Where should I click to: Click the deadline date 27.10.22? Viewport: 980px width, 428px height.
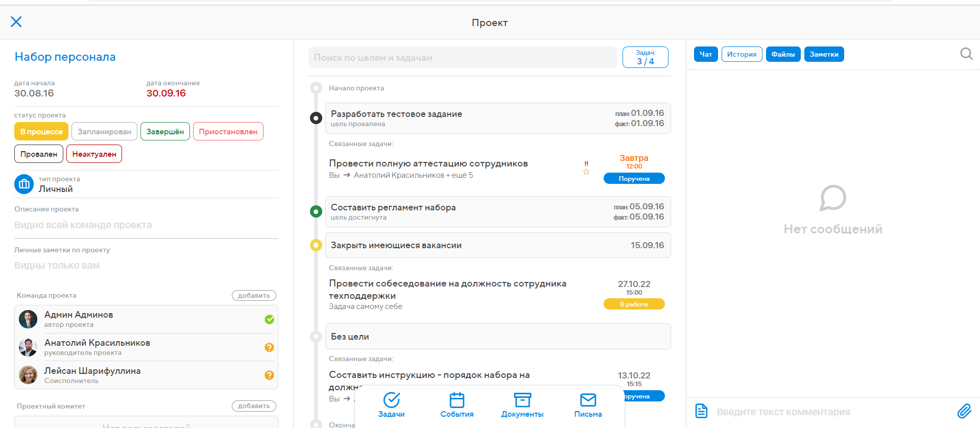tap(634, 284)
